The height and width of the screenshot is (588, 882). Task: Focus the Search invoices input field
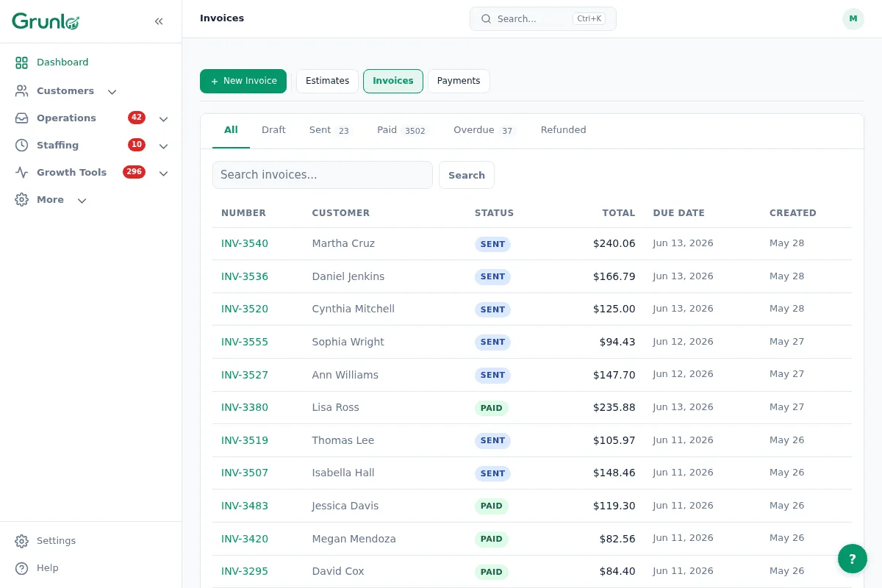323,175
